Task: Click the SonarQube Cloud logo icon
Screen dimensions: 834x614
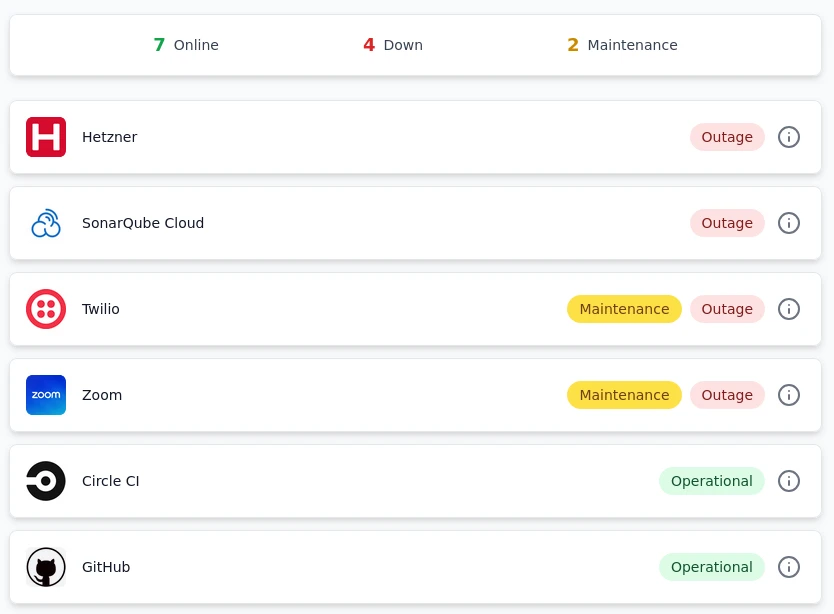Action: pyautogui.click(x=46, y=223)
